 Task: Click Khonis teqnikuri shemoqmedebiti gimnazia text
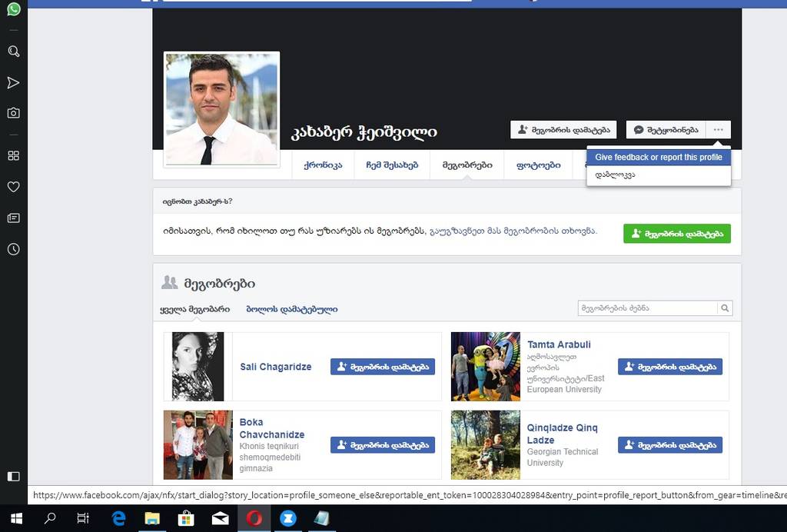coord(270,457)
